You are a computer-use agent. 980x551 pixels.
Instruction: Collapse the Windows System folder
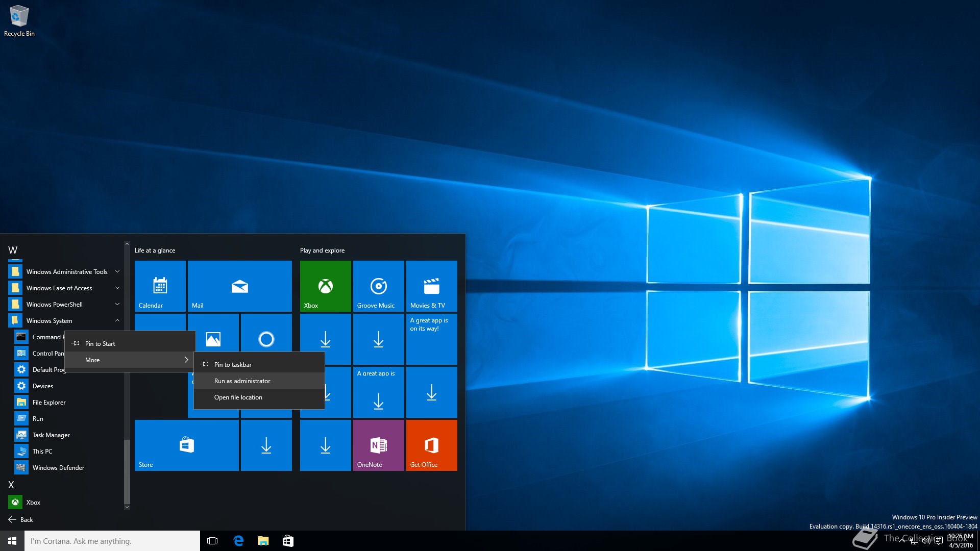point(65,321)
